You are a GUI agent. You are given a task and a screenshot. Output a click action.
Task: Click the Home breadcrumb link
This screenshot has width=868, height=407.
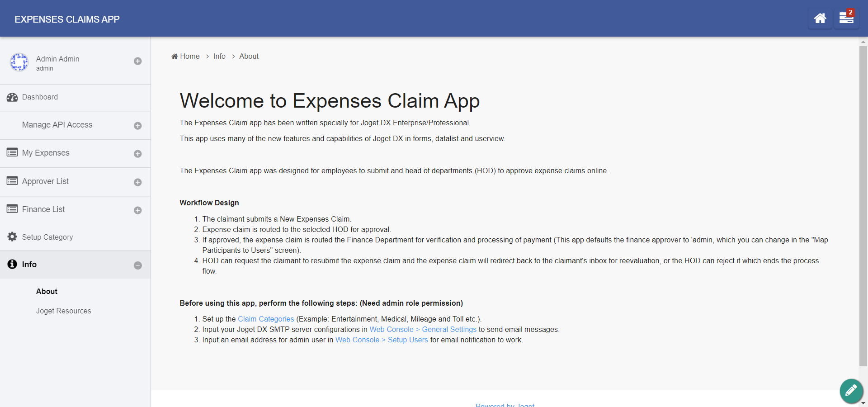[189, 57]
